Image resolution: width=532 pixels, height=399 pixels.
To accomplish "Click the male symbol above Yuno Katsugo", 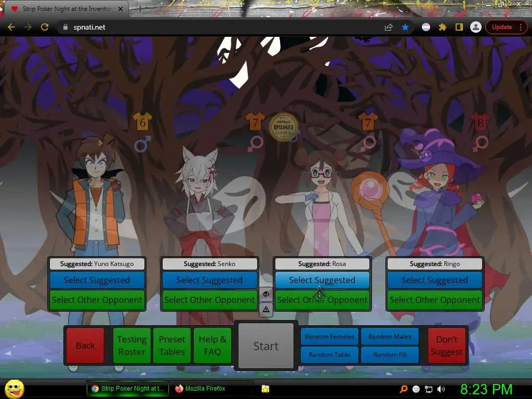I will click(142, 144).
